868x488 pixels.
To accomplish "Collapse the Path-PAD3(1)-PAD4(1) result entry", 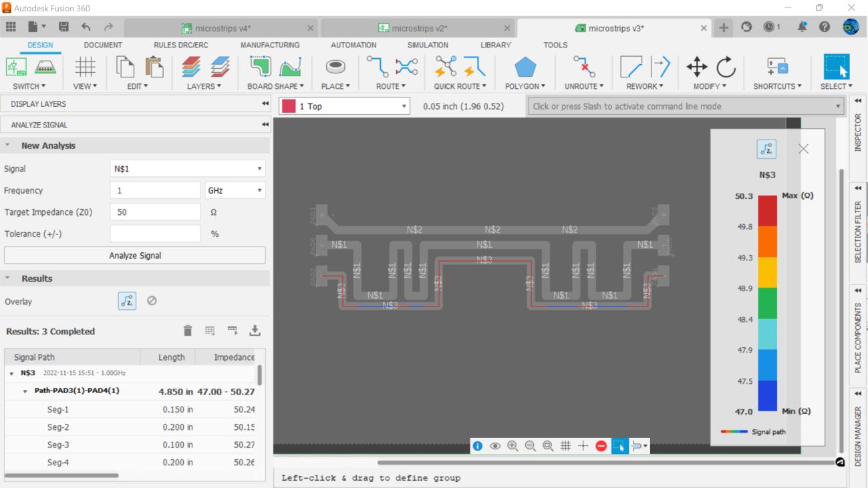I will click(x=25, y=391).
